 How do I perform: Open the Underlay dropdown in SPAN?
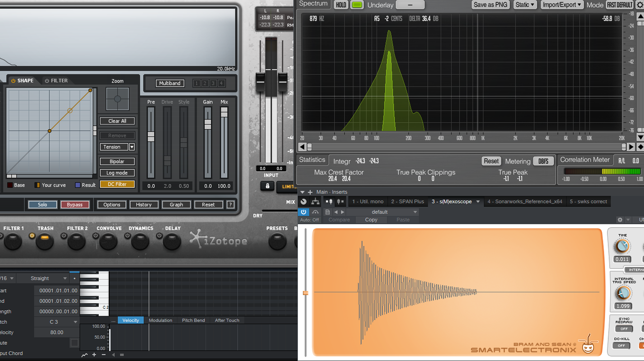pos(410,5)
